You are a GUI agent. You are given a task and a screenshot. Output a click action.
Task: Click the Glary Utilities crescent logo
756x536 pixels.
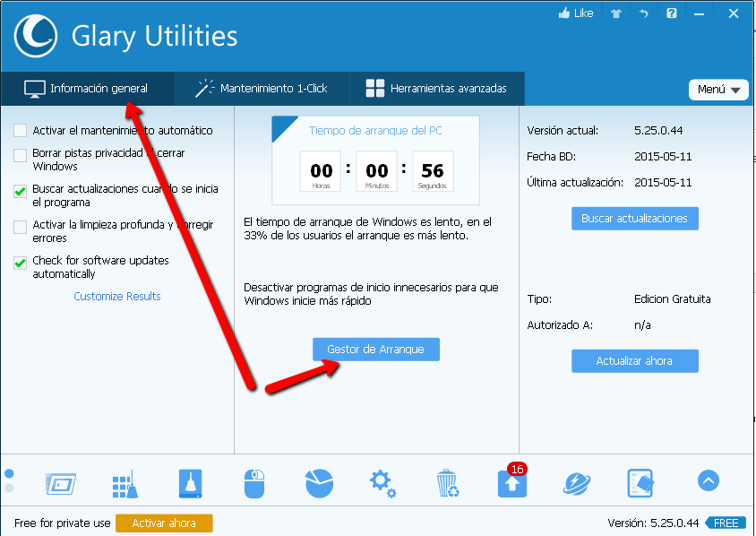tap(36, 36)
